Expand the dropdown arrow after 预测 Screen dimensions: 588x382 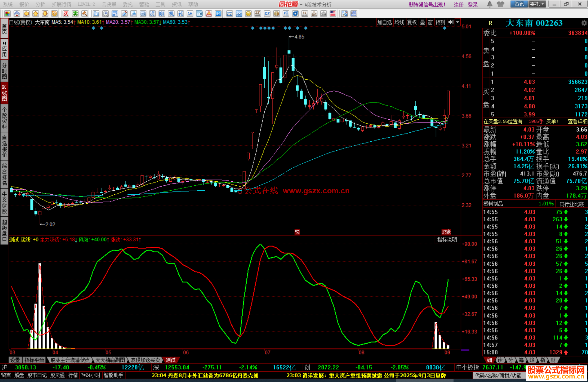(x=458, y=22)
